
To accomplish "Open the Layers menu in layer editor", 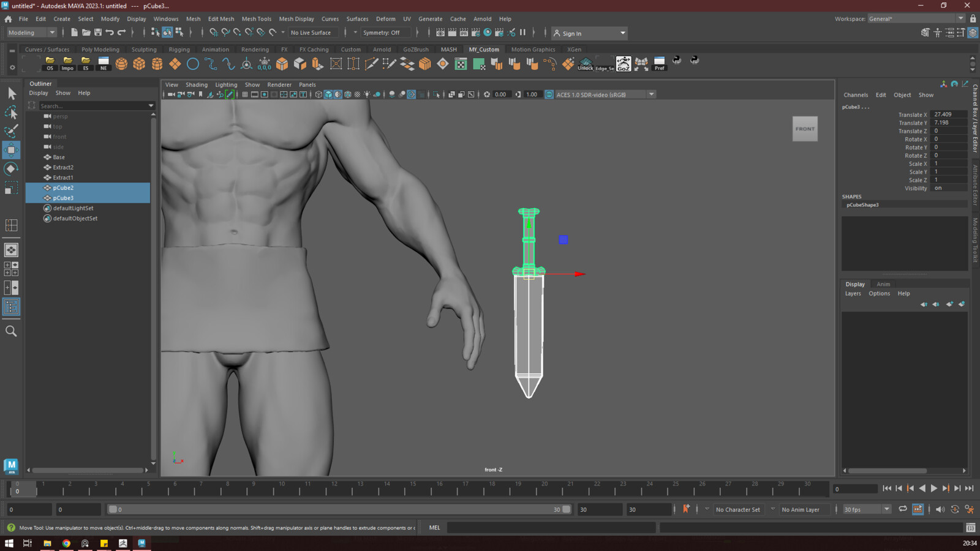I will (x=853, y=294).
